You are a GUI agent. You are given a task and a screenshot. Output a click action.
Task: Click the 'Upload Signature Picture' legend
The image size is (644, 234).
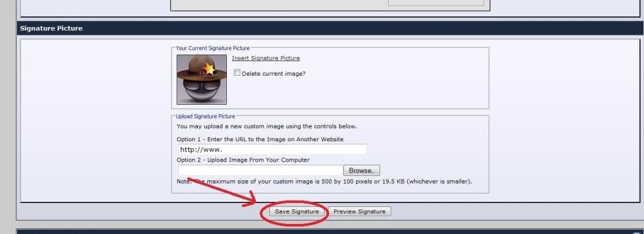click(x=205, y=117)
